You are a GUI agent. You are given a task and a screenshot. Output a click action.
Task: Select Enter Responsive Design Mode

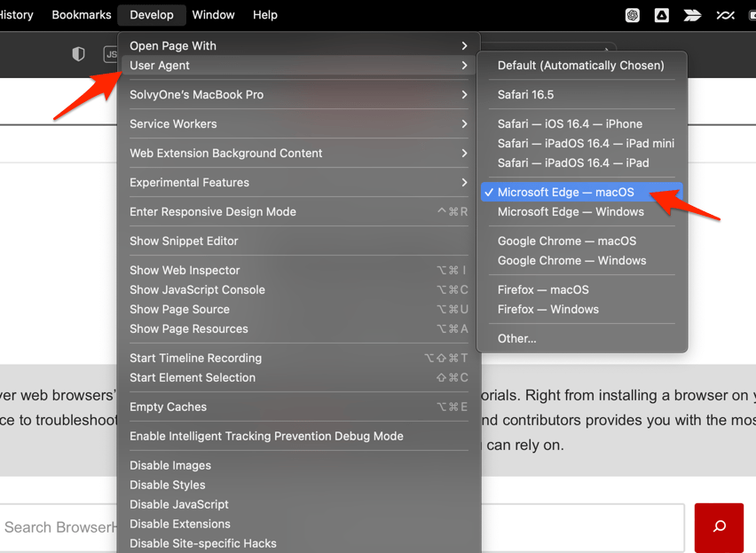coord(299,211)
